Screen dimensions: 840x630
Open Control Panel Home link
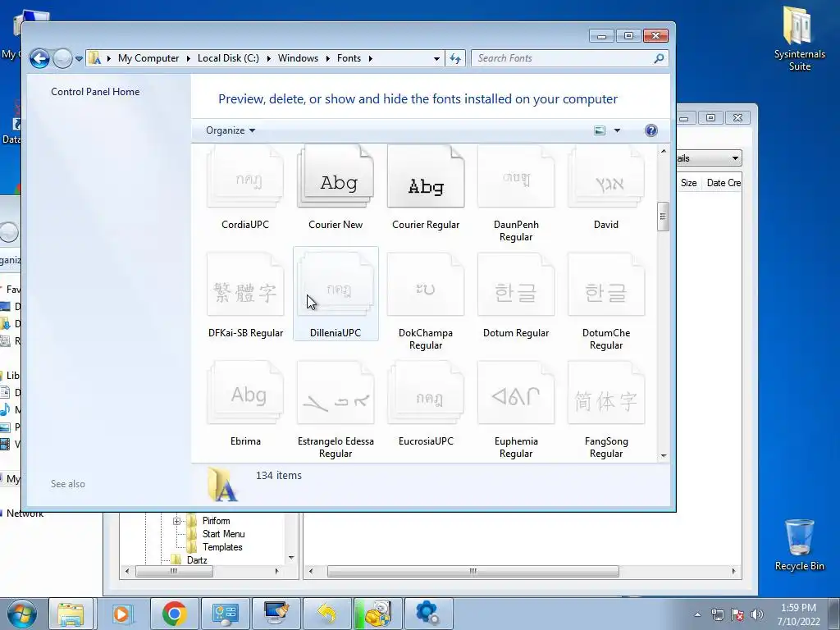[95, 92]
